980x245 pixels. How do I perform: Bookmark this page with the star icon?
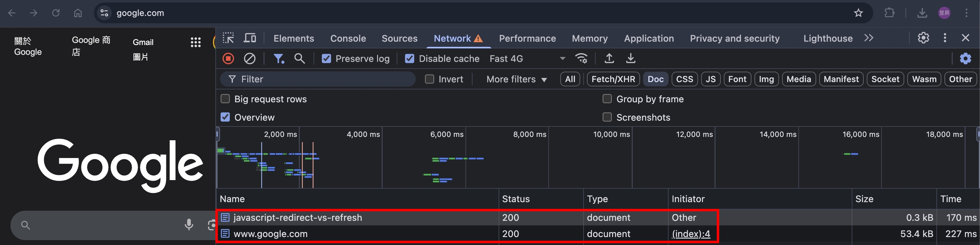858,13
